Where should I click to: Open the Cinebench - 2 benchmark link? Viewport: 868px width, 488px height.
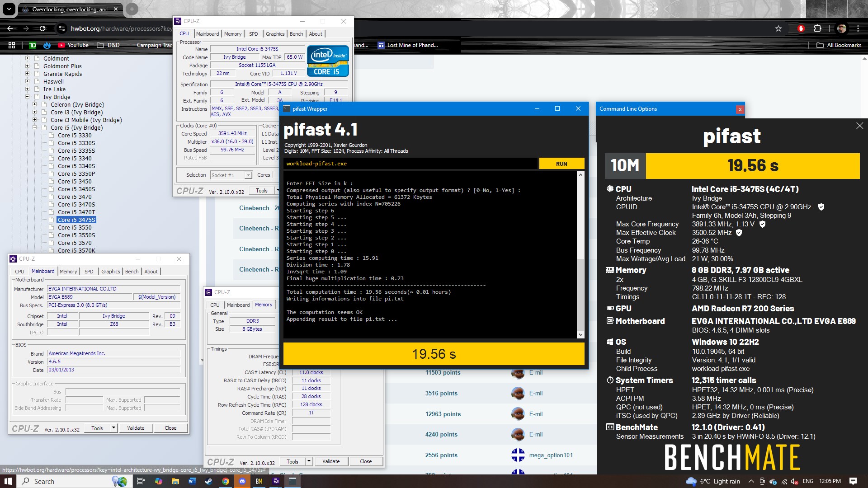(x=259, y=208)
